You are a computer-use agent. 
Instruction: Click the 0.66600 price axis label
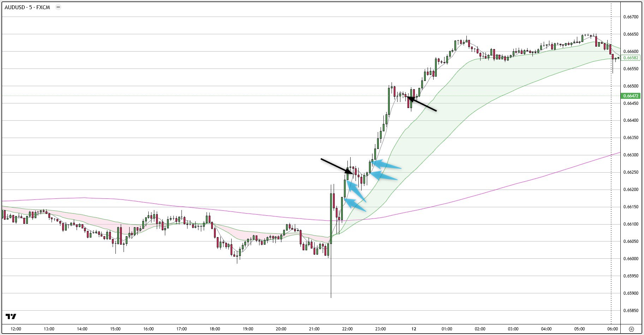coord(631,52)
